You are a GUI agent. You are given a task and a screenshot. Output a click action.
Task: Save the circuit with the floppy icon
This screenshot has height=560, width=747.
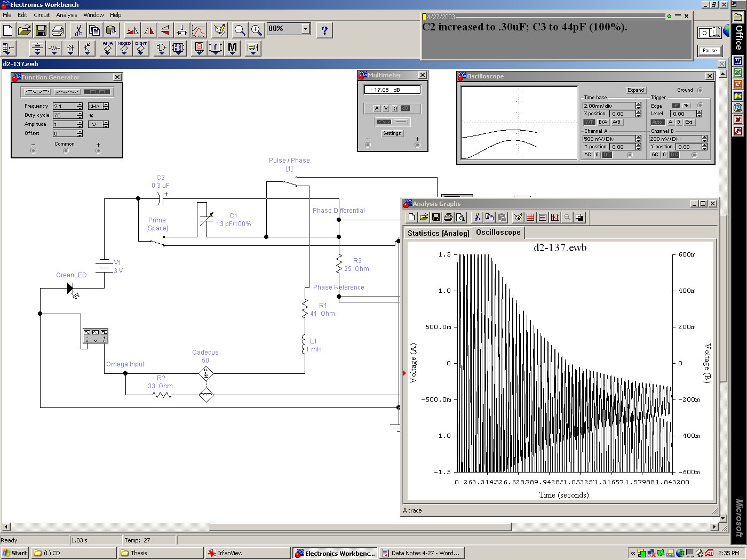tap(41, 30)
